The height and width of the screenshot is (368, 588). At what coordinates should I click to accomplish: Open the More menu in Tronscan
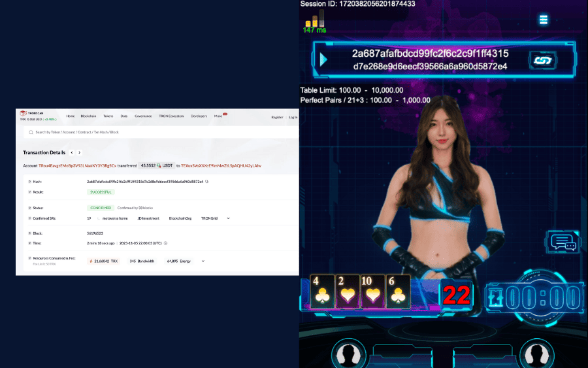[x=219, y=116]
